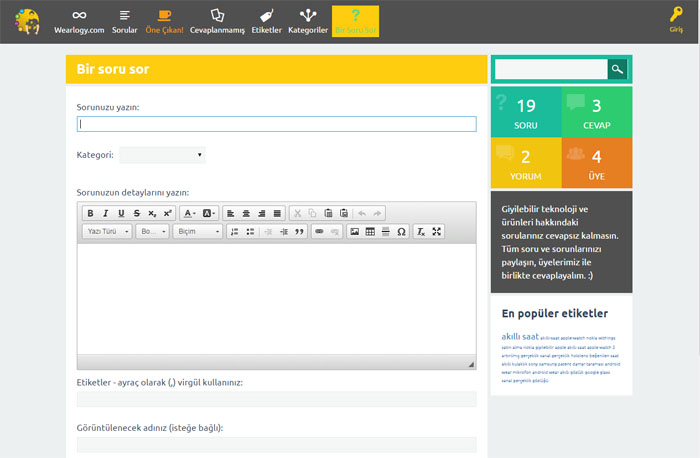700x458 pixels.
Task: Click the magnifier search button
Action: pos(618,69)
